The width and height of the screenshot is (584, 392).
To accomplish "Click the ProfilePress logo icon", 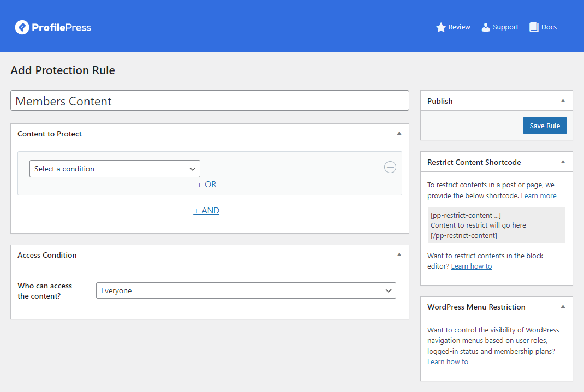I will pyautogui.click(x=22, y=27).
